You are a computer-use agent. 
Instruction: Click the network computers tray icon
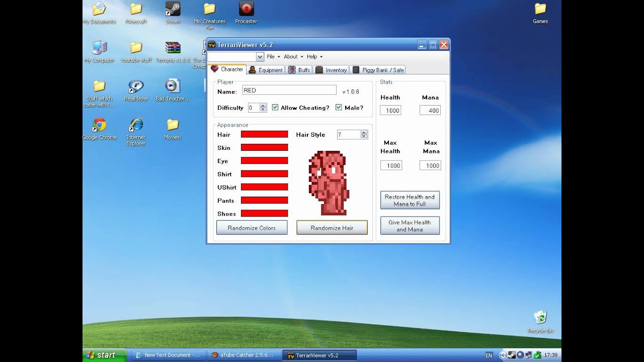[528, 355]
